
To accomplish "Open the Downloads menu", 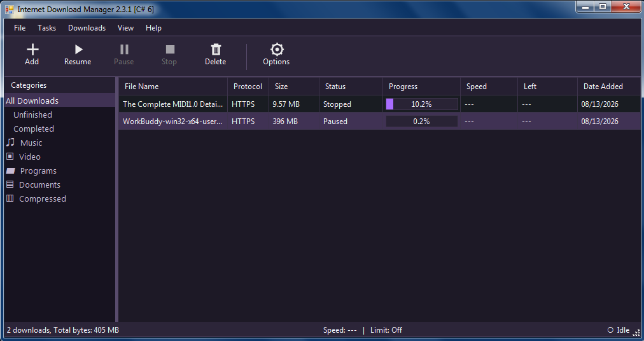I will pos(87,28).
